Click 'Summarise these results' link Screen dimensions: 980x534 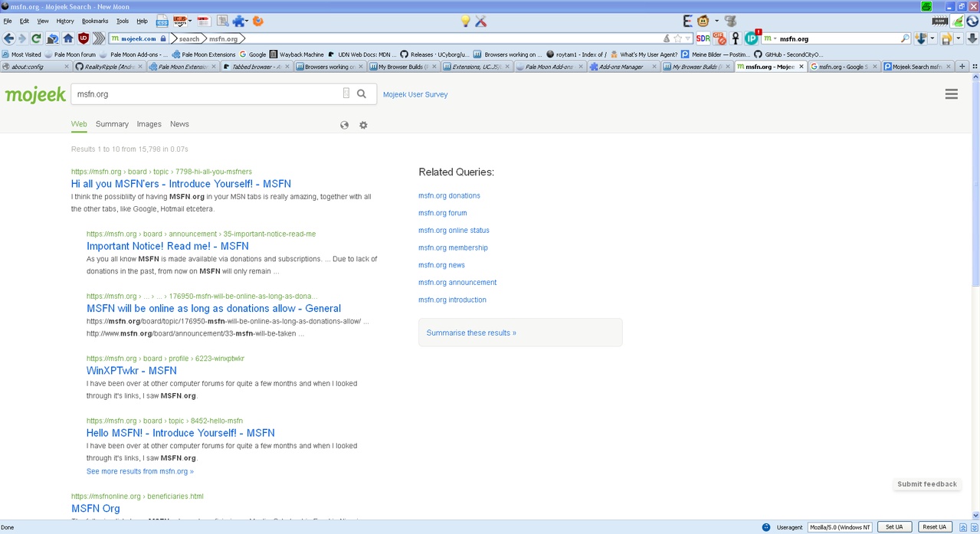point(471,333)
